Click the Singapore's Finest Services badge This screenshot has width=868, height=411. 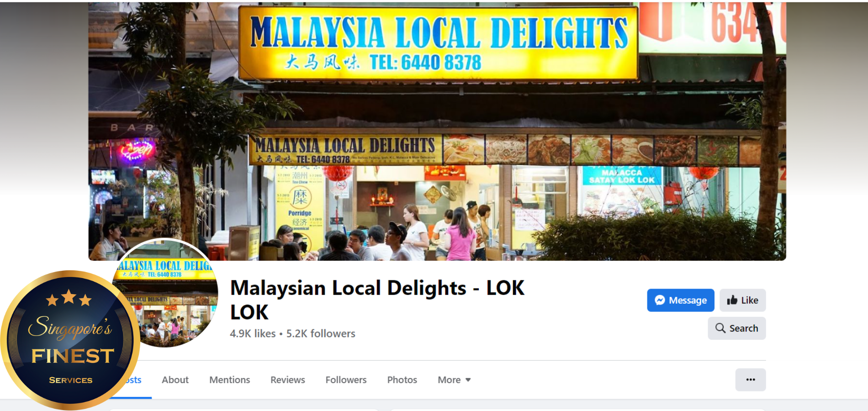pos(70,340)
